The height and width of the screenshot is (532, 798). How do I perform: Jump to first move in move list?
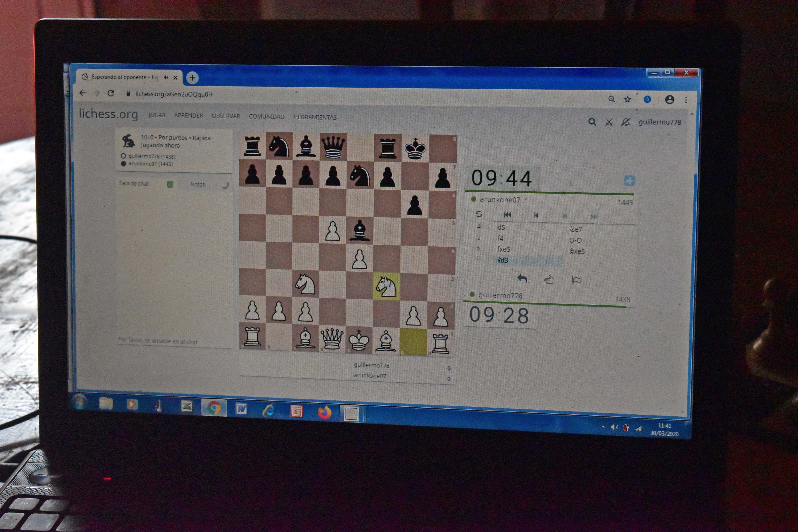pyautogui.click(x=507, y=215)
